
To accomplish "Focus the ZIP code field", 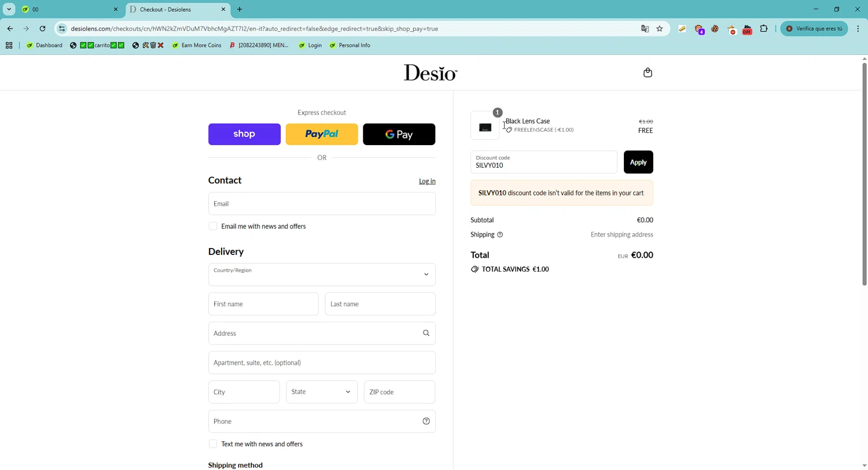I will (x=399, y=392).
